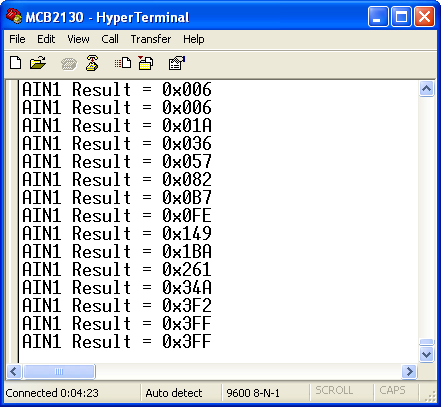Click the line reading 0x01A
This screenshot has width=441, height=407.
[x=117, y=126]
